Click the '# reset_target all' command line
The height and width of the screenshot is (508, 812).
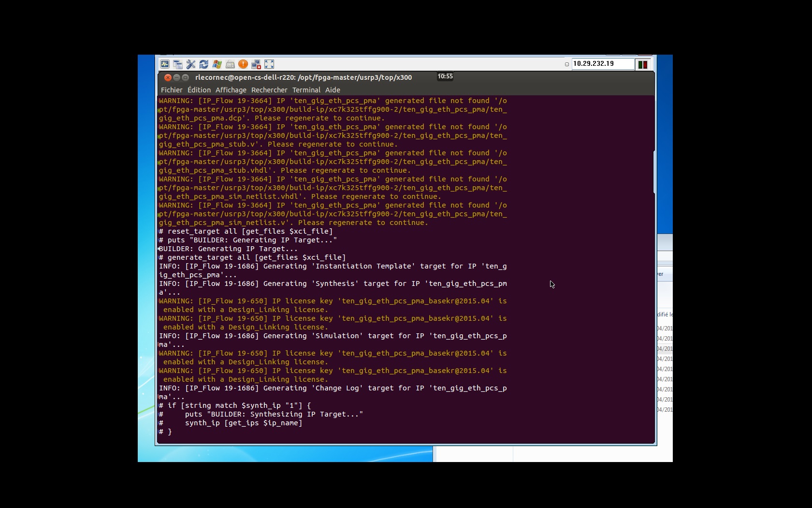246,231
